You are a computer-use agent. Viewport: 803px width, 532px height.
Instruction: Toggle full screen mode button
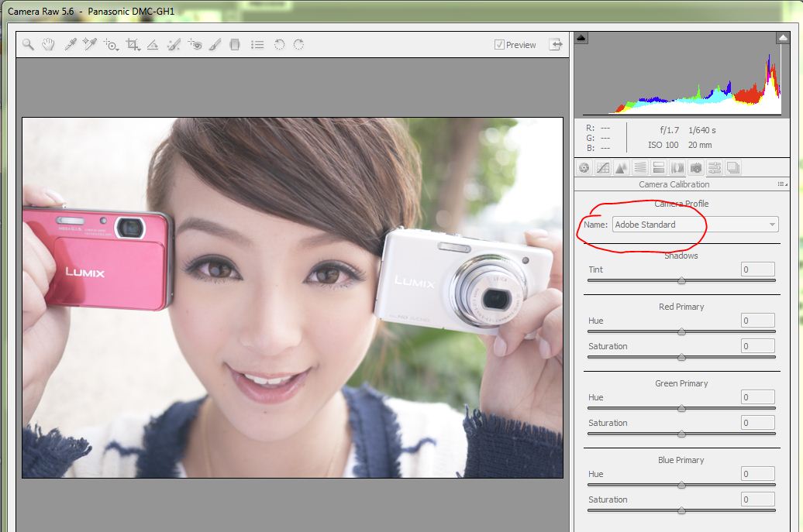click(556, 45)
